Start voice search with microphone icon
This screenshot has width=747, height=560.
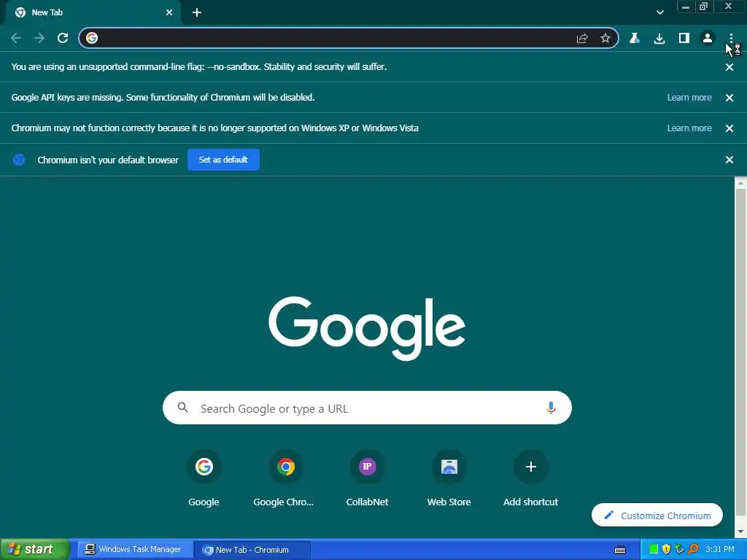[x=551, y=408]
